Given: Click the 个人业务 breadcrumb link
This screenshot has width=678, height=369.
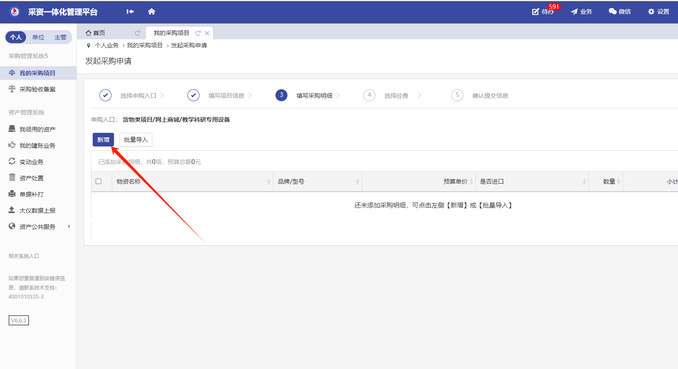Looking at the screenshot, I should (106, 45).
